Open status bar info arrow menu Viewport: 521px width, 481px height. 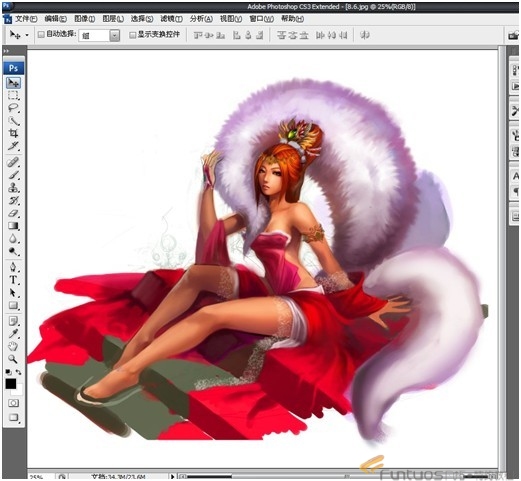172,477
